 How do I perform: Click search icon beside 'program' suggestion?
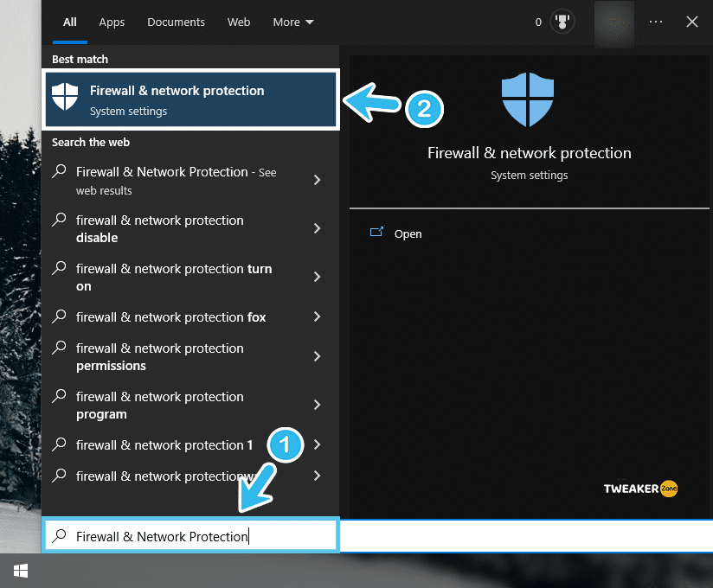click(x=59, y=396)
